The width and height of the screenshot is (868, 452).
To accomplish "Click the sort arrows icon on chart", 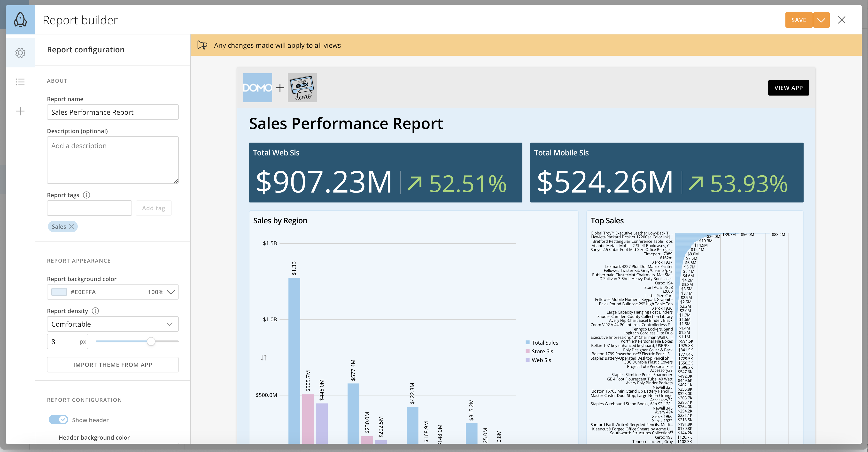I will click(263, 358).
